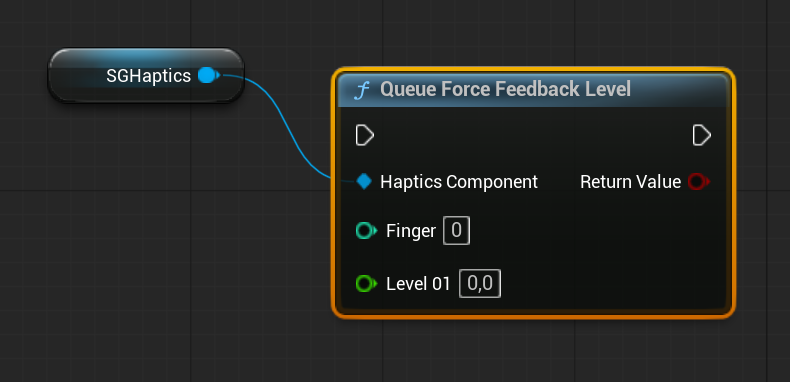Click the SGHaptics label text
This screenshot has height=382, width=790.
point(149,76)
